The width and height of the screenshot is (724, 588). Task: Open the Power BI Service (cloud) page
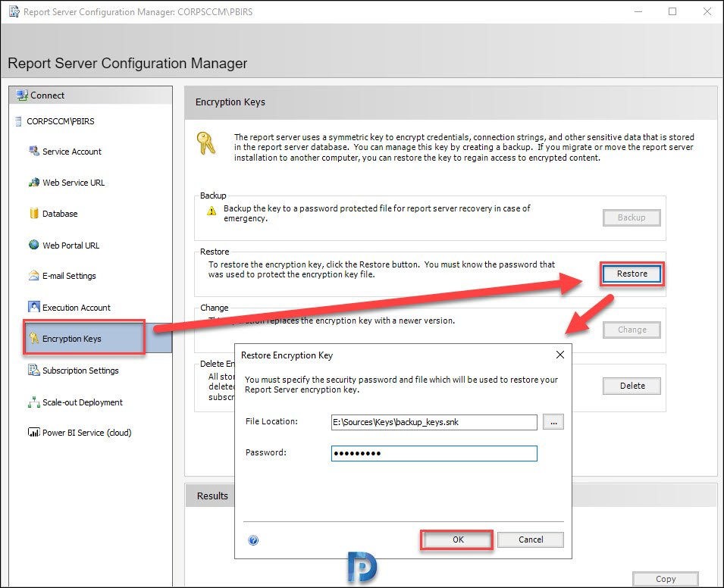[x=87, y=433]
